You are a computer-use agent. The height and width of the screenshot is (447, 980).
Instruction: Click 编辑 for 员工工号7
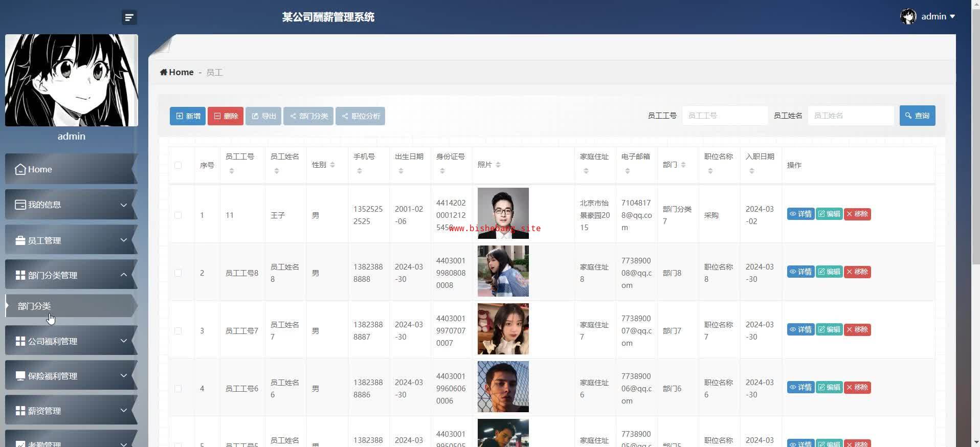(829, 330)
